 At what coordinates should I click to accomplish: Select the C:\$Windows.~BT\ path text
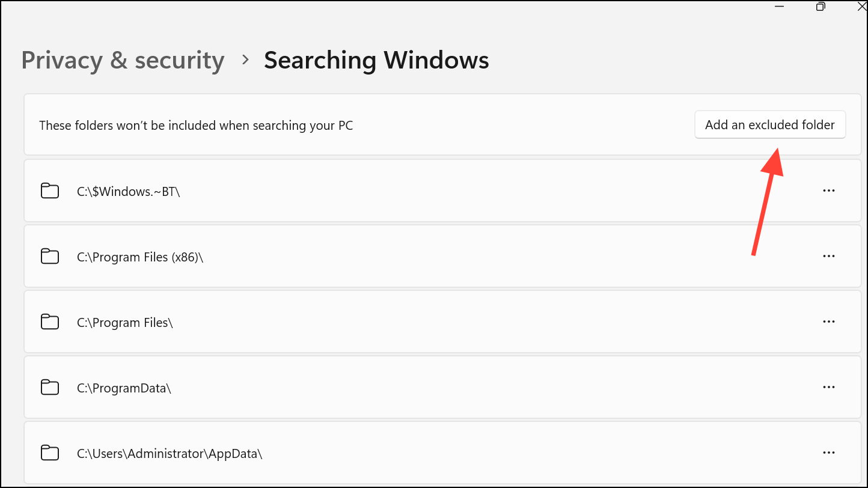(x=129, y=191)
